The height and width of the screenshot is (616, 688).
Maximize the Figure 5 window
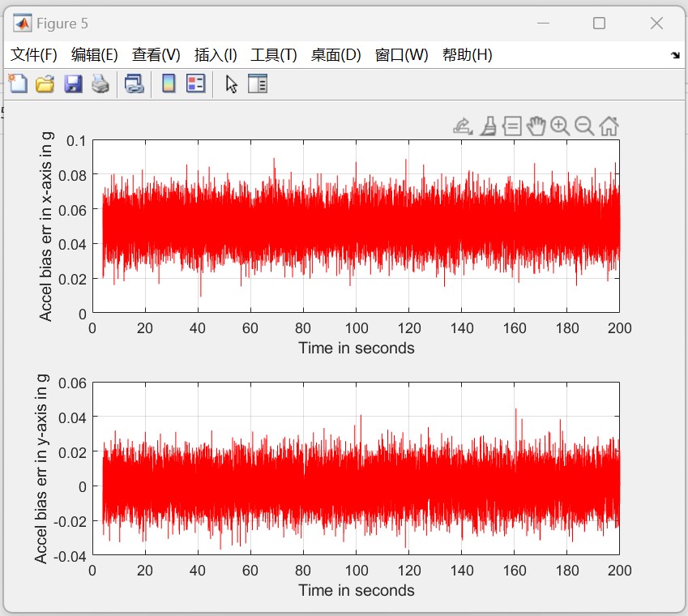599,23
